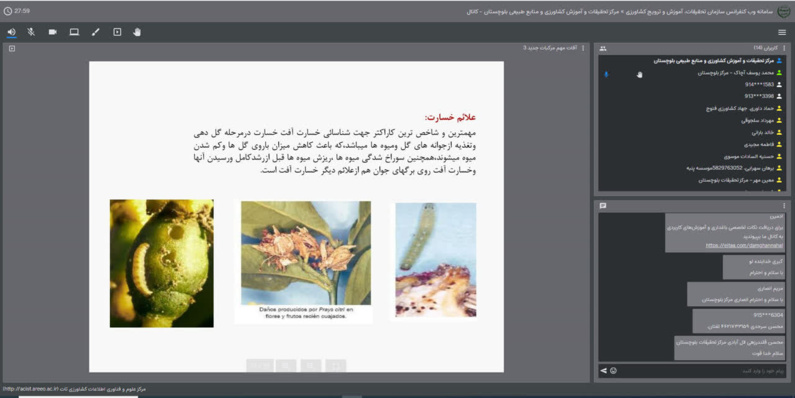Click the larva on green fruit image
Viewport: 795px width, 398px height.
162,263
